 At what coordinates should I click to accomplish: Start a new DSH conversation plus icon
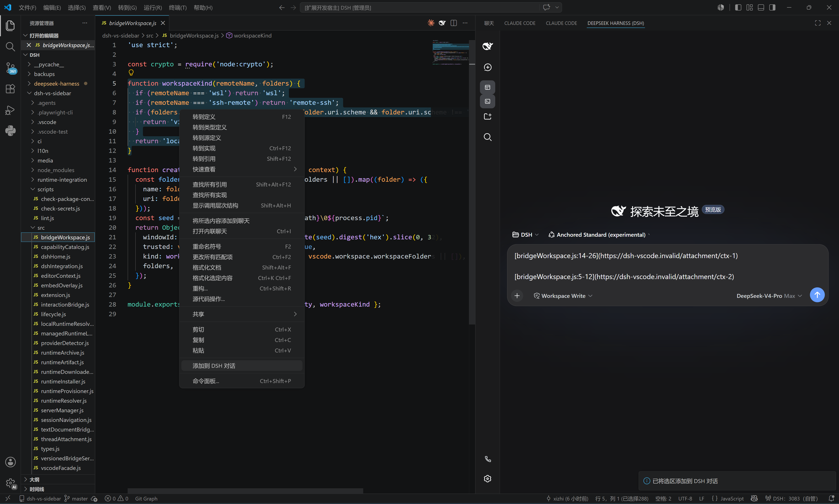click(488, 67)
